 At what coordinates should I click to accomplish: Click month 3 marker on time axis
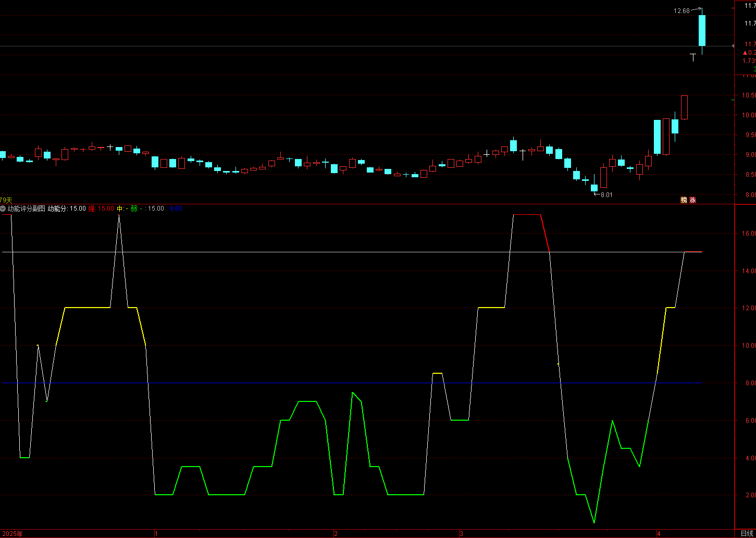[x=461, y=534]
